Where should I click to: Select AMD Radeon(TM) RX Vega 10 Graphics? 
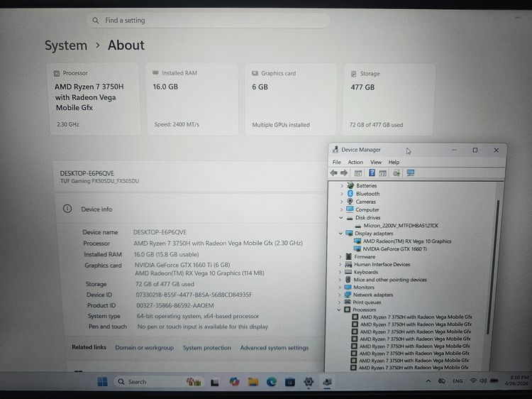point(407,241)
